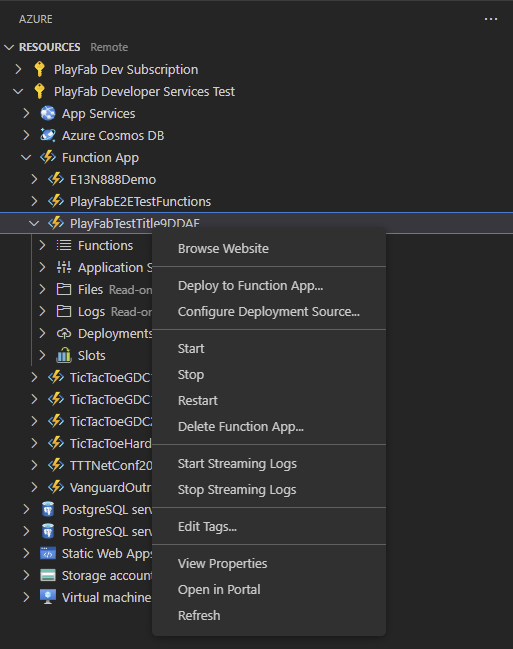Click the Function App group lightning icon

(48, 157)
